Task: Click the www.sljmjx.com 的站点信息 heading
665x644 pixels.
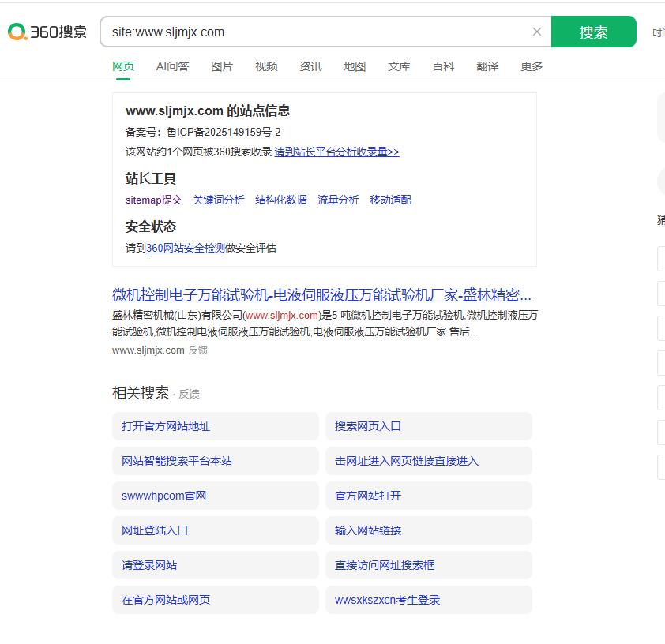Action: (x=208, y=110)
